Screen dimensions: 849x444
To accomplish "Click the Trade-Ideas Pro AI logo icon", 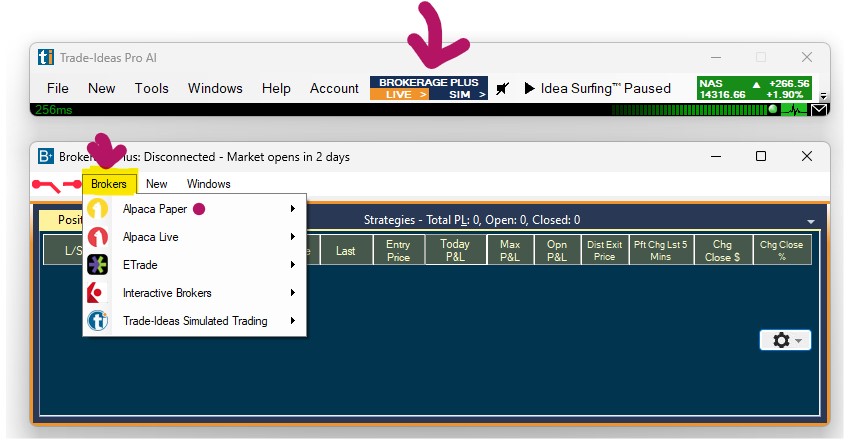I will tap(46, 57).
